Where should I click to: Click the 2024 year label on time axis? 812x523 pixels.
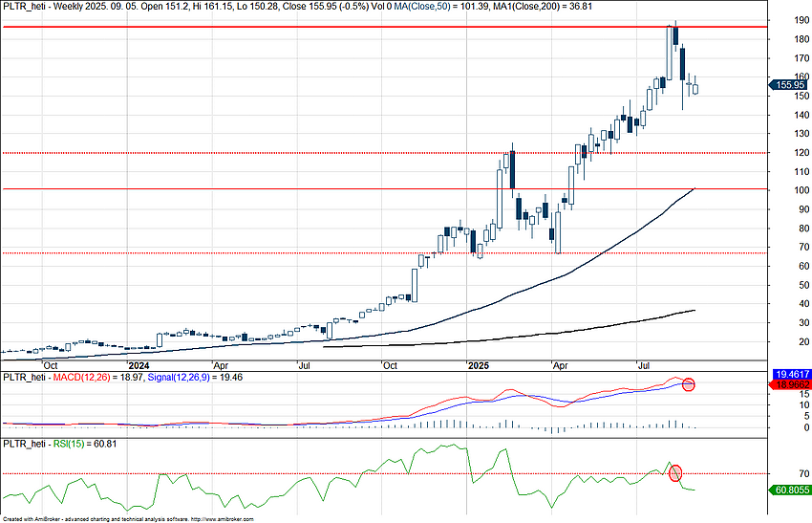[139, 366]
